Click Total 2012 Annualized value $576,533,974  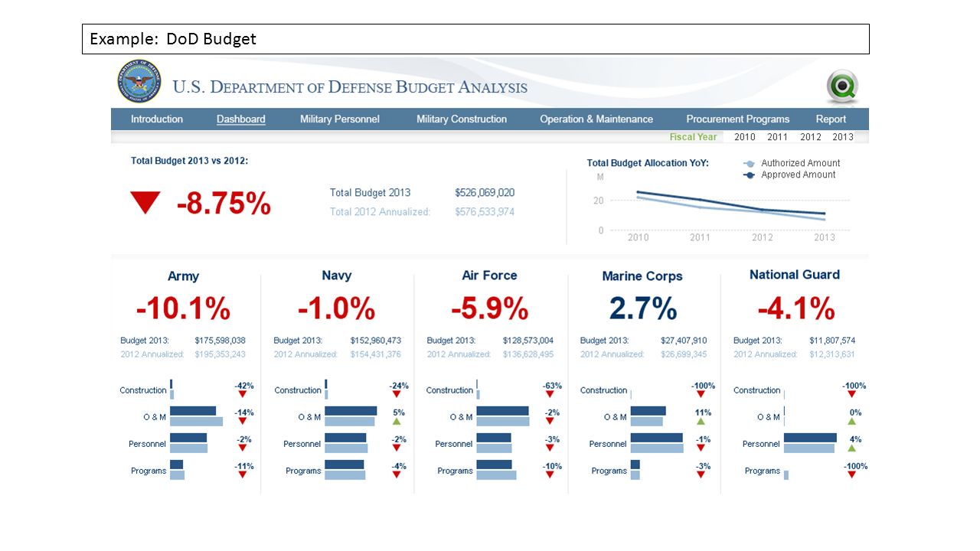[485, 212]
